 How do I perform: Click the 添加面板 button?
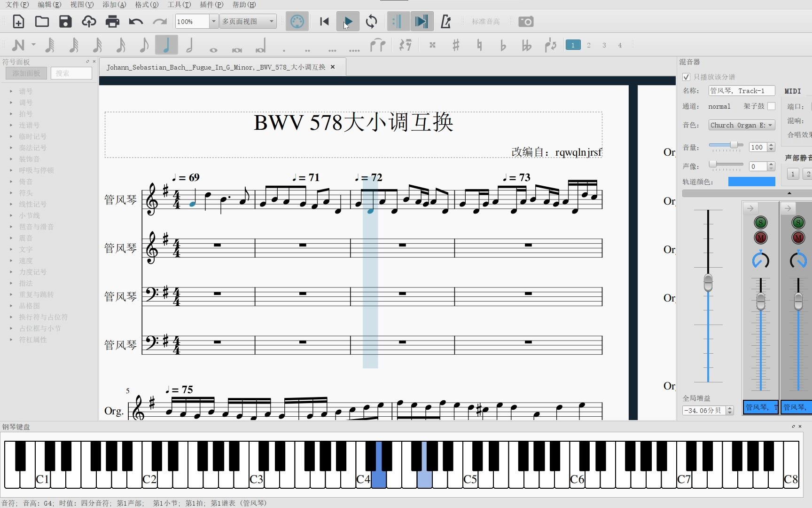[26, 73]
